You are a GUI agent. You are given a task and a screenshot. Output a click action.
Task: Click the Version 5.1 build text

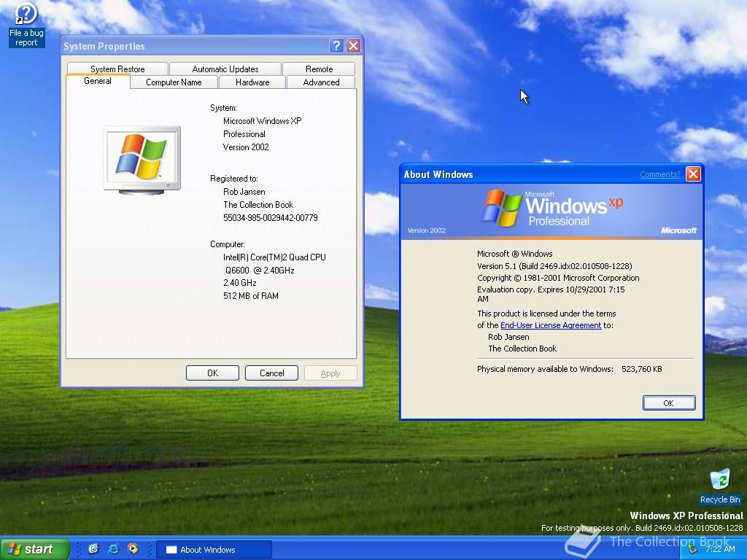coord(554,266)
